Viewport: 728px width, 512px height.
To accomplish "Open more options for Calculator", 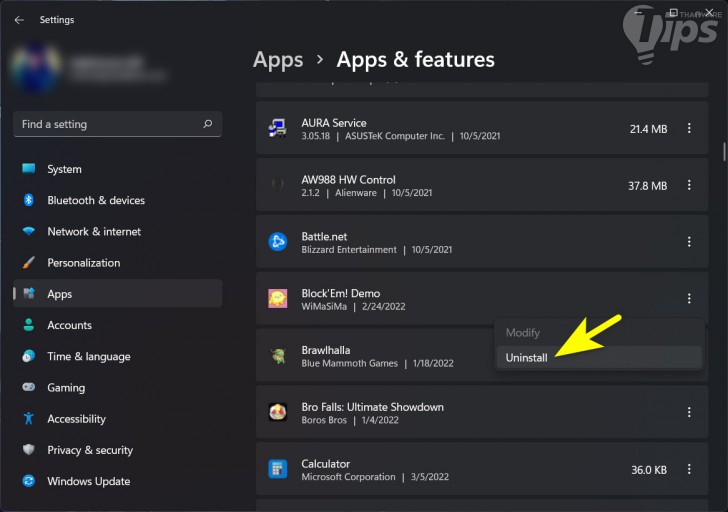I will (x=689, y=469).
